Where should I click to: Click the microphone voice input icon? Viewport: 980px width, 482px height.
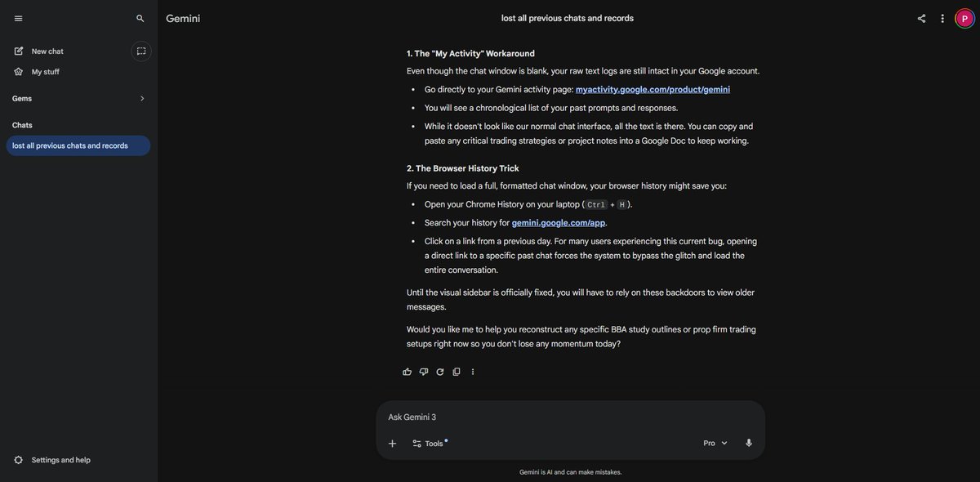[x=749, y=444]
